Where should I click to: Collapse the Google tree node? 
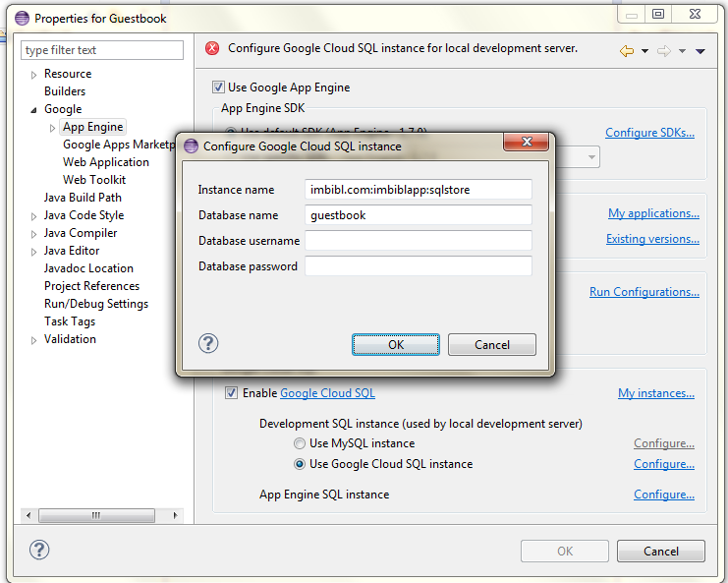[x=34, y=110]
